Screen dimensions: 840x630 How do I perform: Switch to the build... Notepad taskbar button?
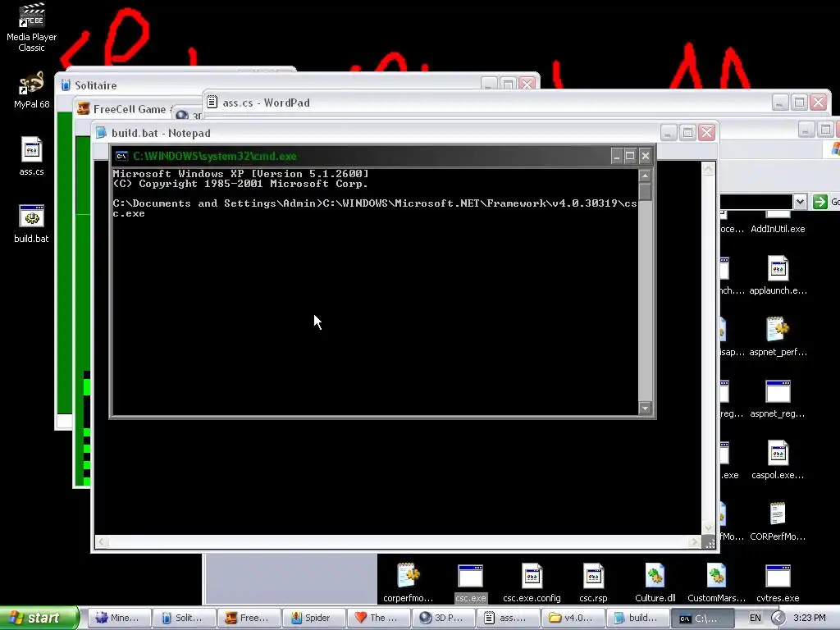click(637, 618)
